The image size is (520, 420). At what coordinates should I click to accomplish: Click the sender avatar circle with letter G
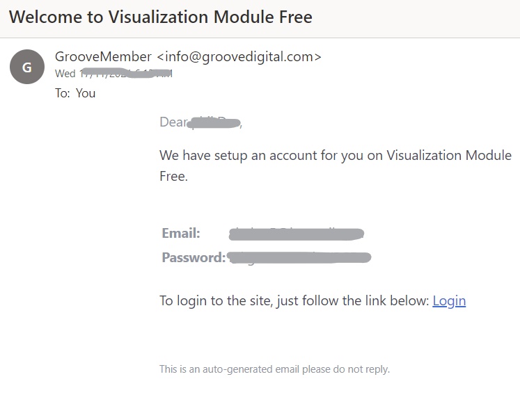(x=27, y=67)
